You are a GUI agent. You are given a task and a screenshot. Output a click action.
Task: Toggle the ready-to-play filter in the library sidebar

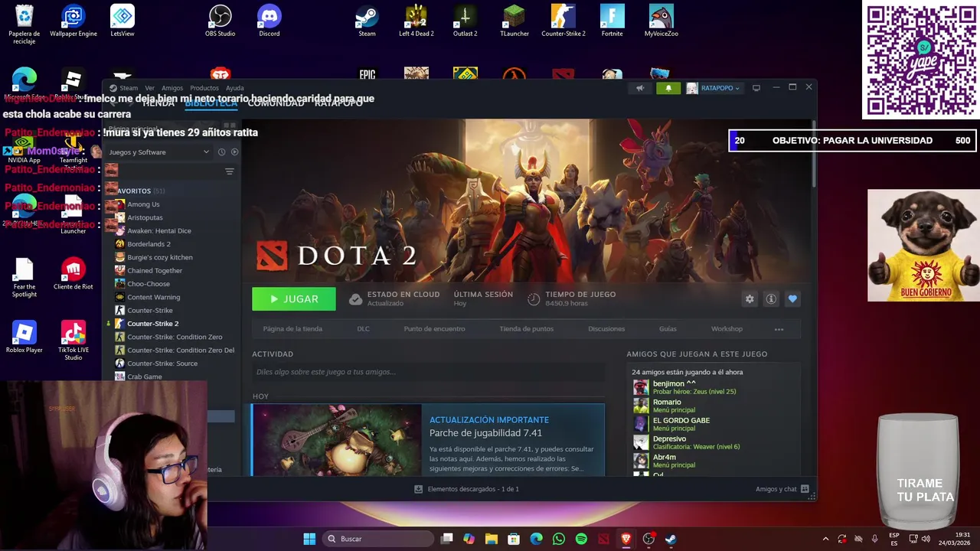[234, 152]
